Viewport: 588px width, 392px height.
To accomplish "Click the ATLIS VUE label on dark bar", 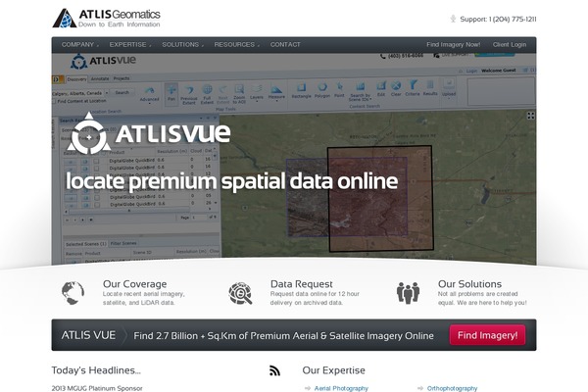I will (88, 335).
